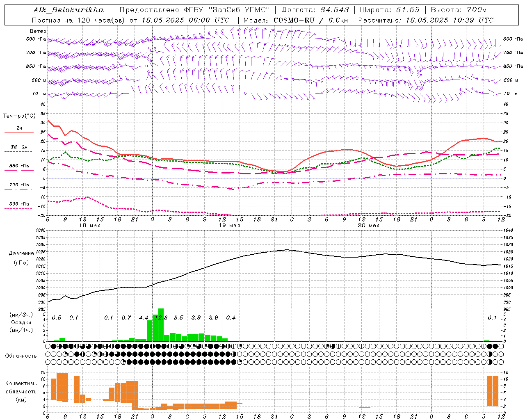
Task: Click the (мм/3ч.) precipitation unit label
Action: pos(21,315)
